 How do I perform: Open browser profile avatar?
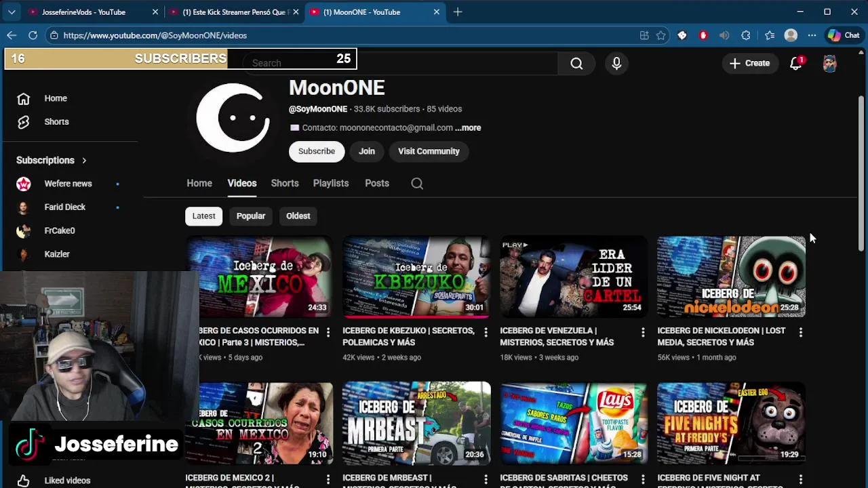[x=791, y=35]
